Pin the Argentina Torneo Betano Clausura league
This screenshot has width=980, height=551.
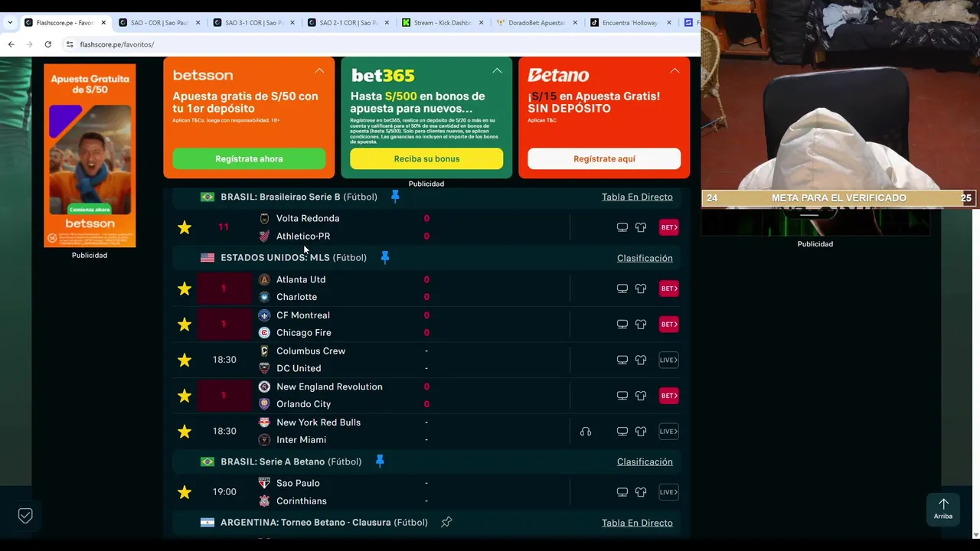click(446, 523)
